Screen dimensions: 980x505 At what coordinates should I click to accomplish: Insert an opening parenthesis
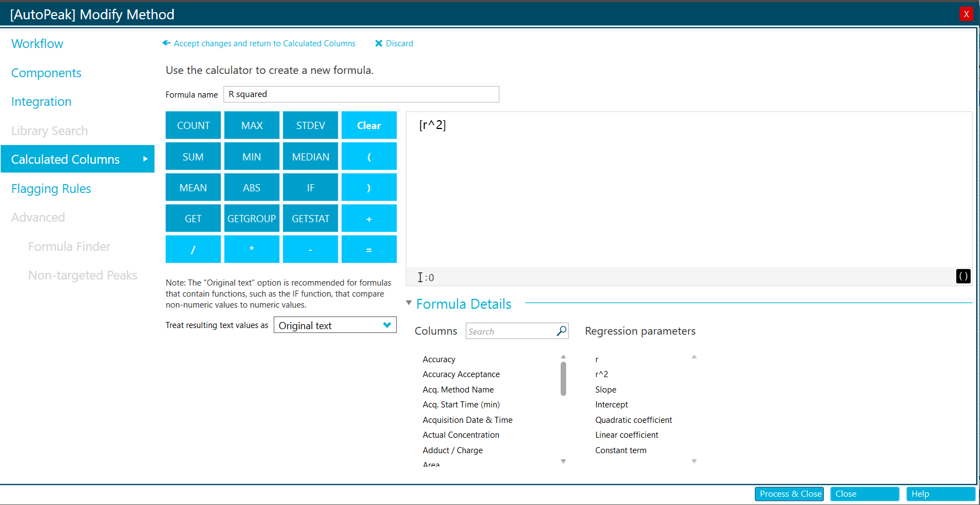pyautogui.click(x=369, y=157)
